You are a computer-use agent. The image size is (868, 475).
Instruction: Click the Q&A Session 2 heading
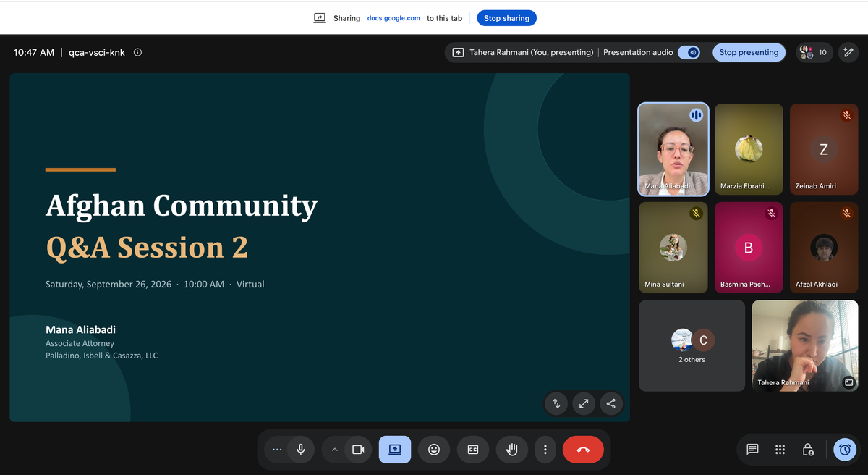click(x=147, y=247)
